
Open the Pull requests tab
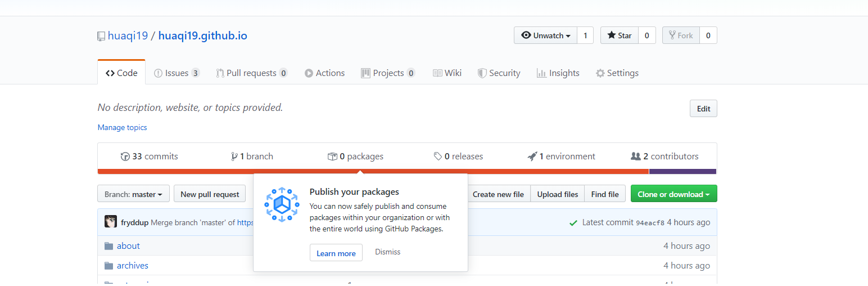252,73
